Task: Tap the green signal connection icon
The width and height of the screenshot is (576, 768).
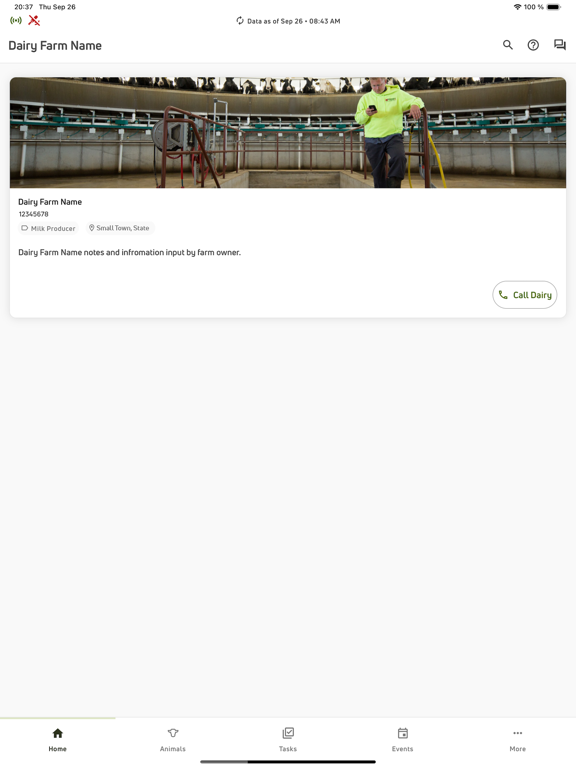Action: 16,21
